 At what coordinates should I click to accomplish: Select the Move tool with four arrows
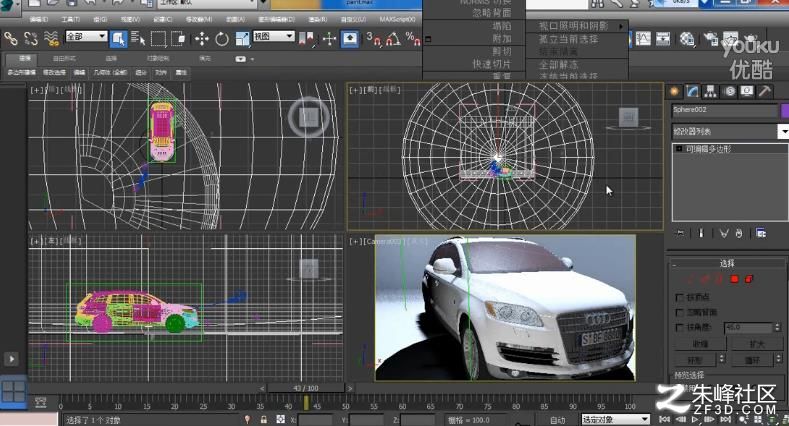[202, 39]
